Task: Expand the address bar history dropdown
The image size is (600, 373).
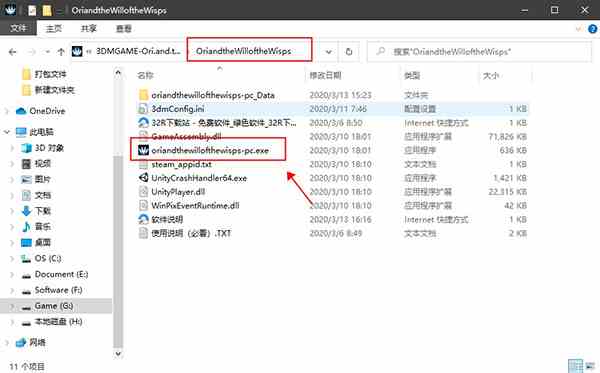Action: [328, 52]
